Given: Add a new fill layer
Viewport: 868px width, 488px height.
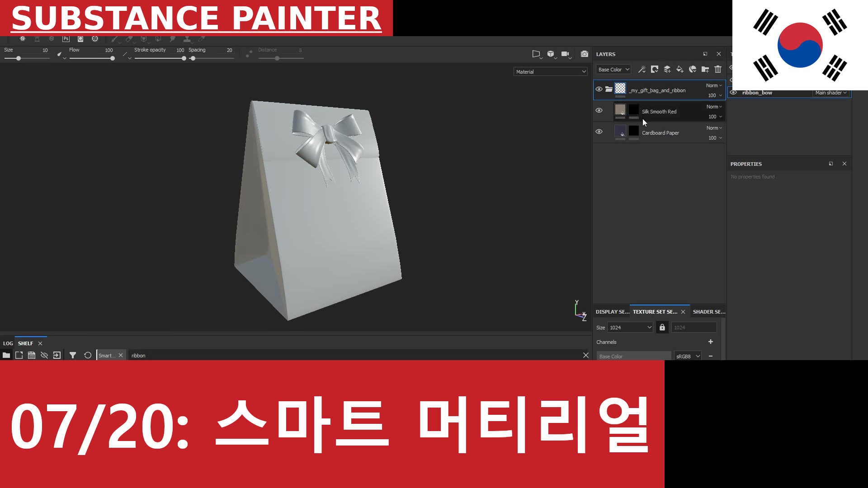Looking at the screenshot, I should (679, 69).
